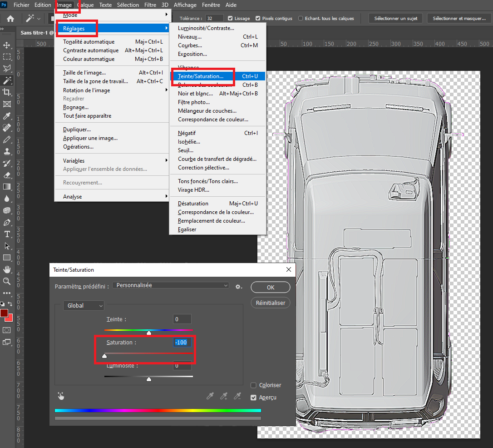
Task: Click the on-image adjustment hand icon
Action: pyautogui.click(x=61, y=396)
